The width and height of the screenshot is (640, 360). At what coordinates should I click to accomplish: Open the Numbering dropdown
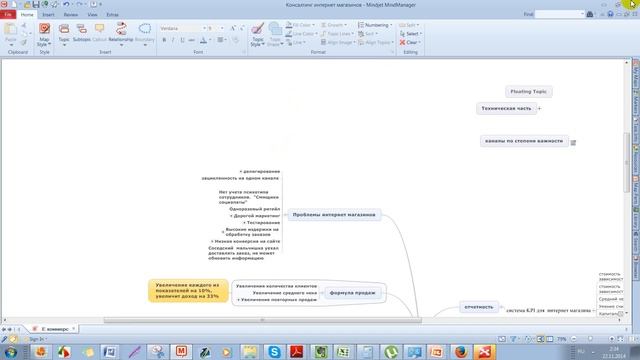(x=375, y=25)
